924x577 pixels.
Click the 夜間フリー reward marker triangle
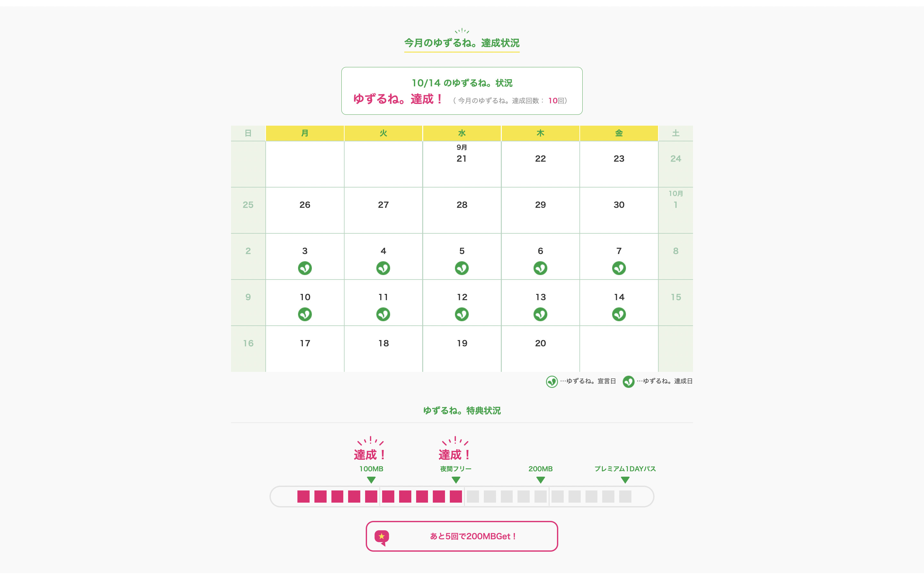click(456, 480)
